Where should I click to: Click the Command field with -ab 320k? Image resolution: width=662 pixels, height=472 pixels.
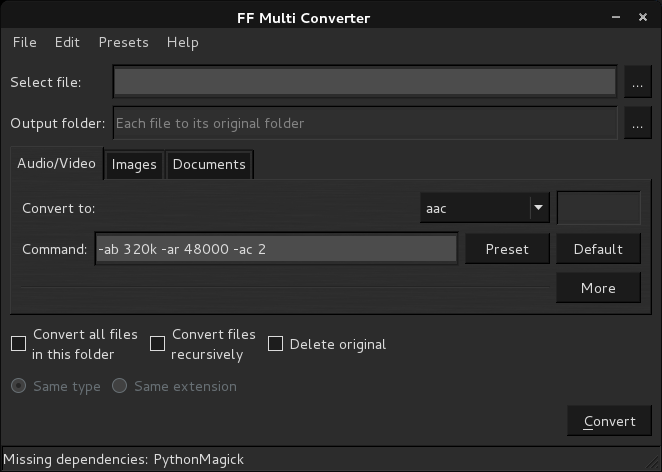pyautogui.click(x=277, y=249)
